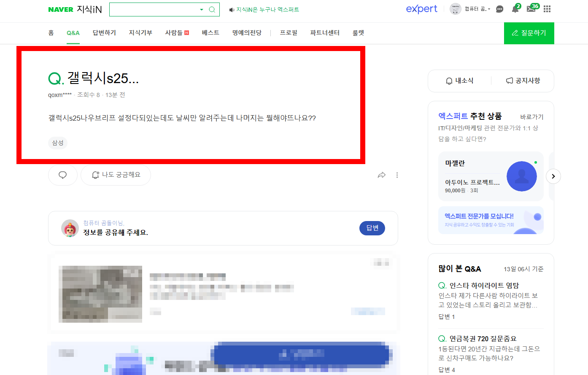Click the search magnifier icon
Screen dimensions: 588x375
tap(212, 9)
